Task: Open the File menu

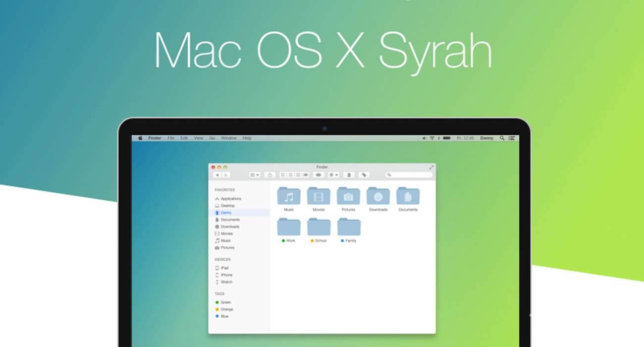Action: [x=171, y=138]
